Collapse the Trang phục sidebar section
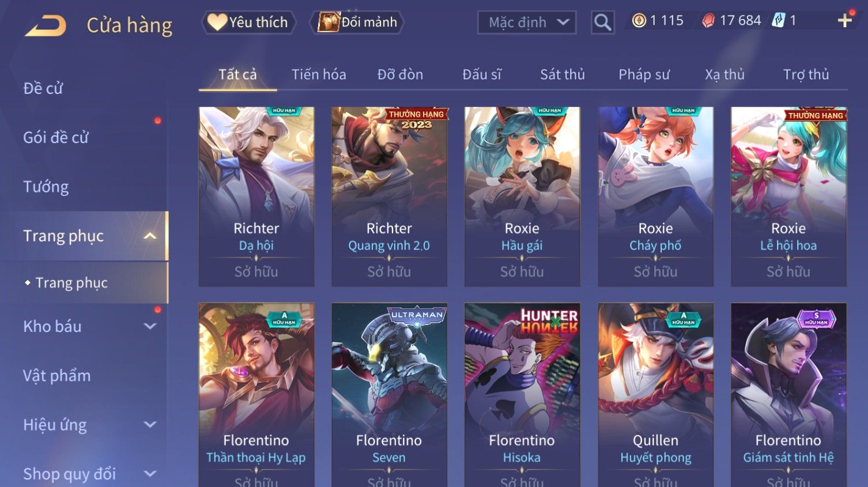This screenshot has height=487, width=868. click(x=150, y=236)
